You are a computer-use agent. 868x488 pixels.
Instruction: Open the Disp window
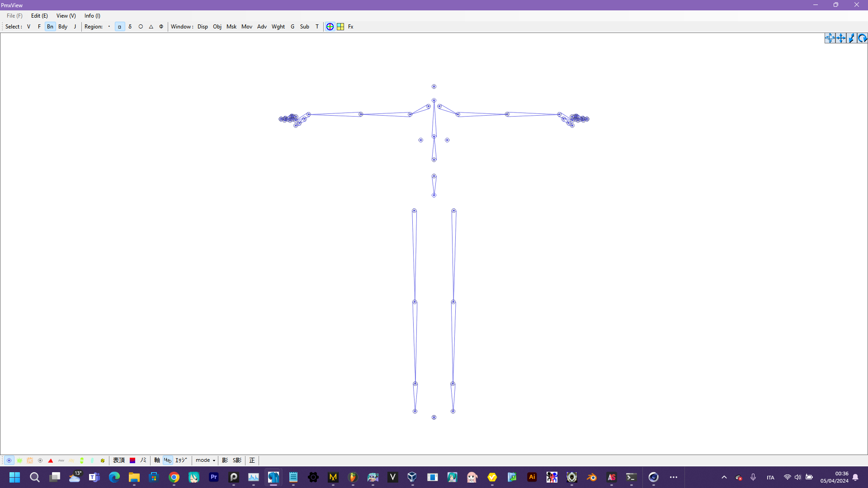coord(203,27)
